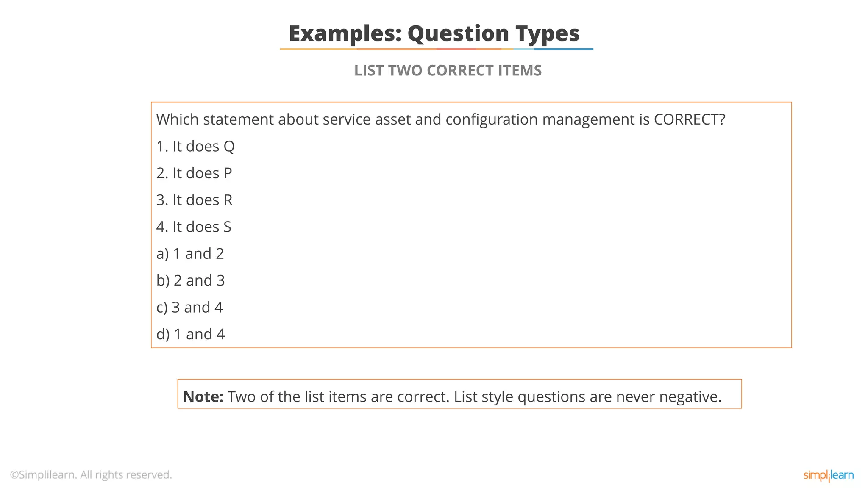Select statement '1. It does Q'
The width and height of the screenshot is (868, 488).
[x=195, y=147]
